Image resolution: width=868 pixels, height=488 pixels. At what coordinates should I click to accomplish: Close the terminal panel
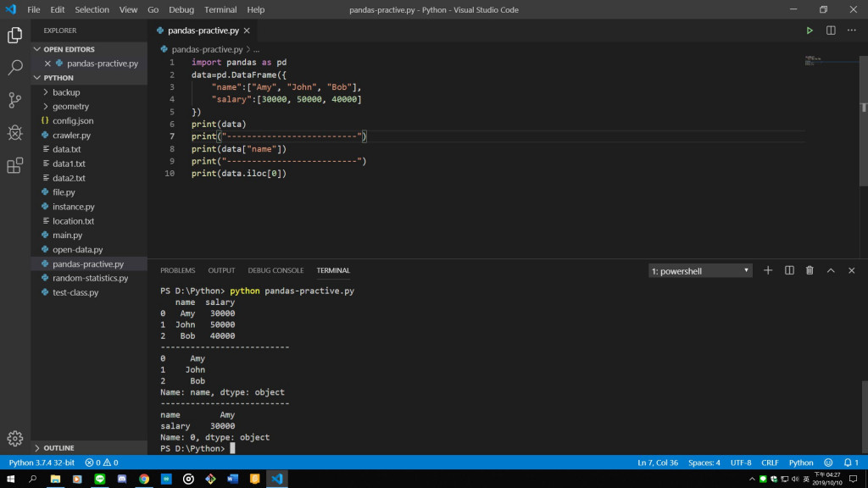pos(851,270)
